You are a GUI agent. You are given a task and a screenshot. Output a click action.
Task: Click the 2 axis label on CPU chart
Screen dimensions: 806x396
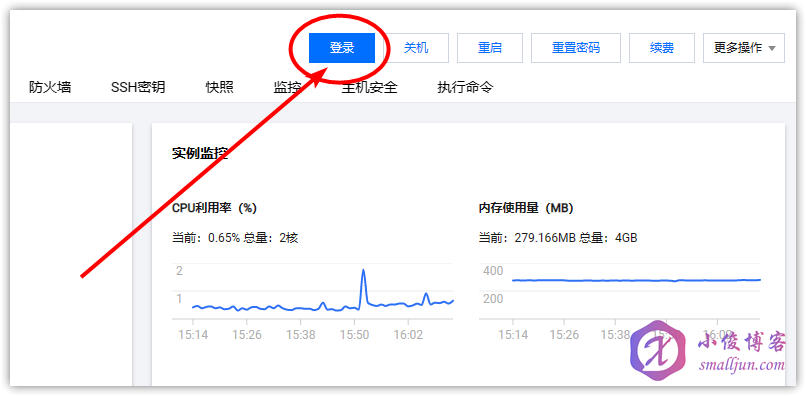point(179,271)
